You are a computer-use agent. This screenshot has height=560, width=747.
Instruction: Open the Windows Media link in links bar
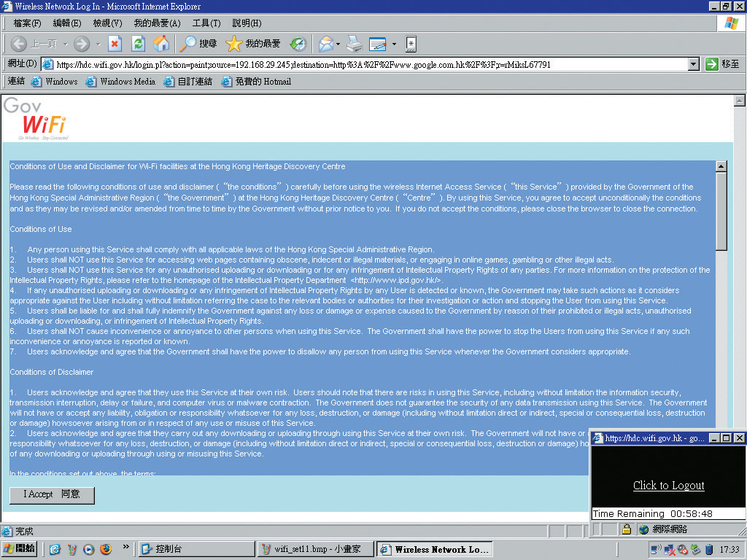coord(120,82)
